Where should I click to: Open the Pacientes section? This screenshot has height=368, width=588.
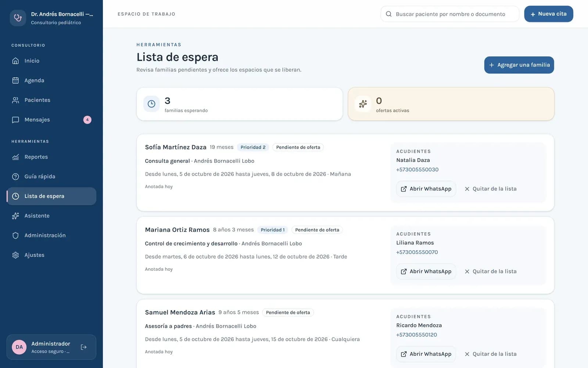pos(51,100)
